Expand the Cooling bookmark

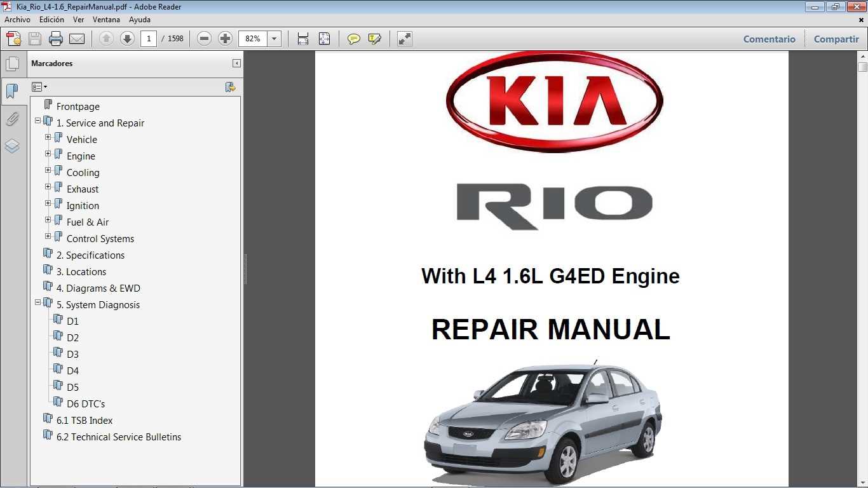coord(48,170)
